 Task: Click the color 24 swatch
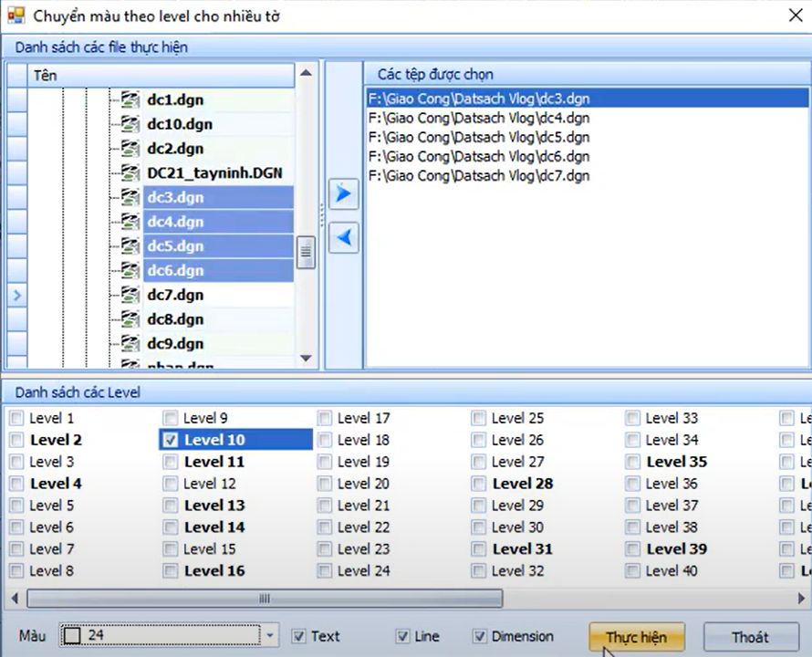point(73,636)
